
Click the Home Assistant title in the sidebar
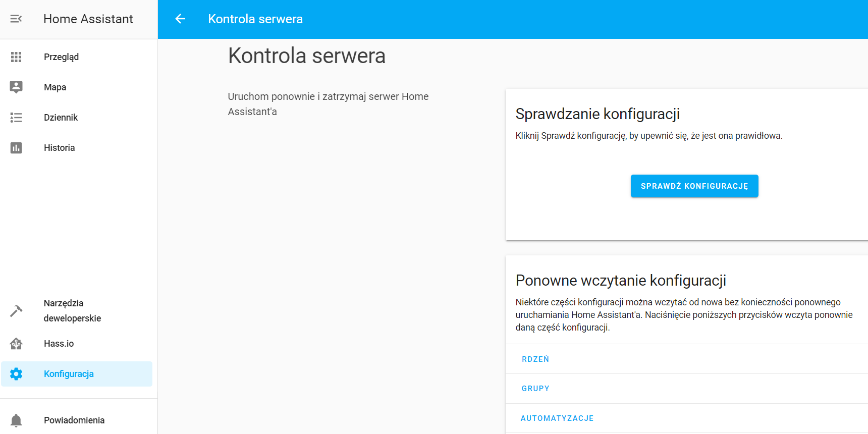pos(88,19)
